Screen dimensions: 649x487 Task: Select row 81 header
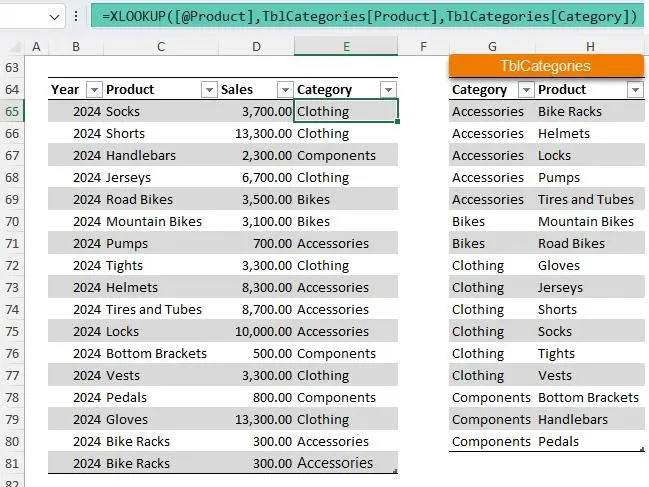pyautogui.click(x=12, y=463)
